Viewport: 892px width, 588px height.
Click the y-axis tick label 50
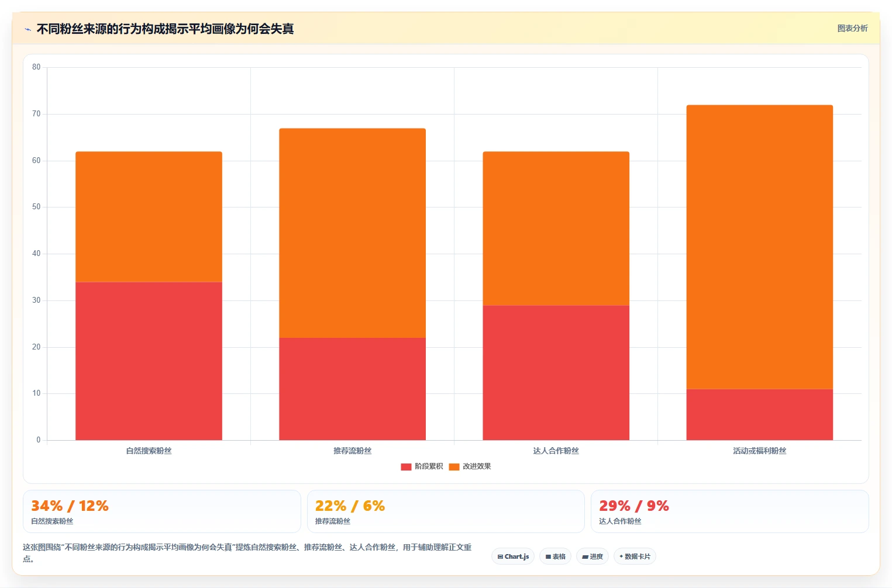click(x=36, y=207)
